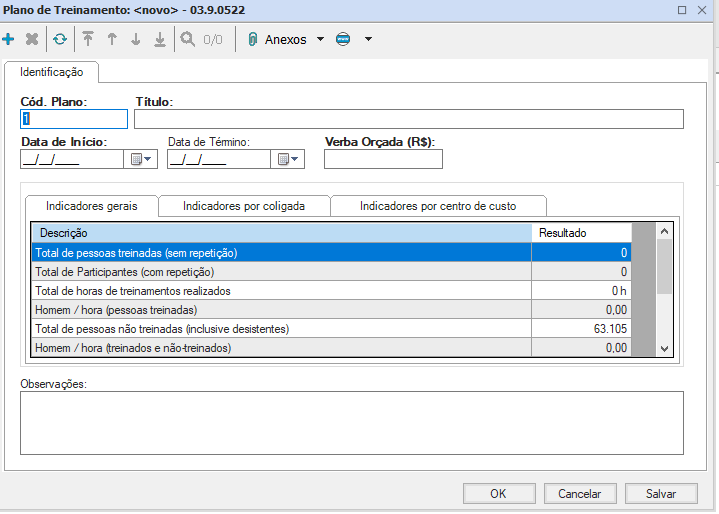The height and width of the screenshot is (514, 719).
Task: Select the Identificação tab
Action: point(51,73)
